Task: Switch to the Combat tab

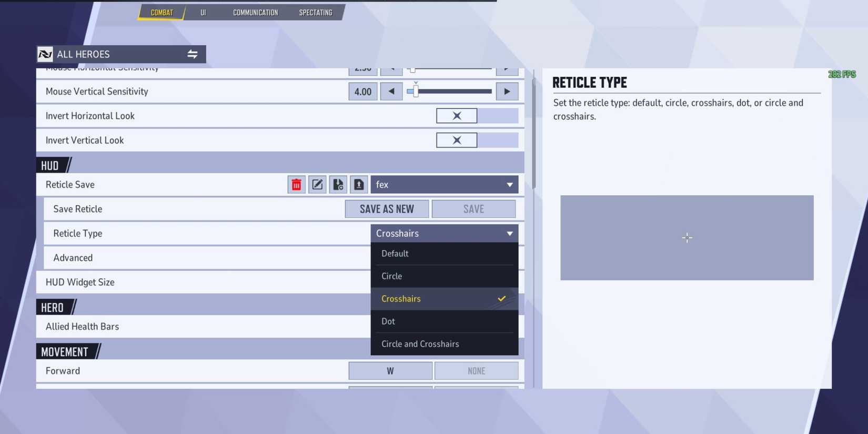Action: click(x=162, y=12)
